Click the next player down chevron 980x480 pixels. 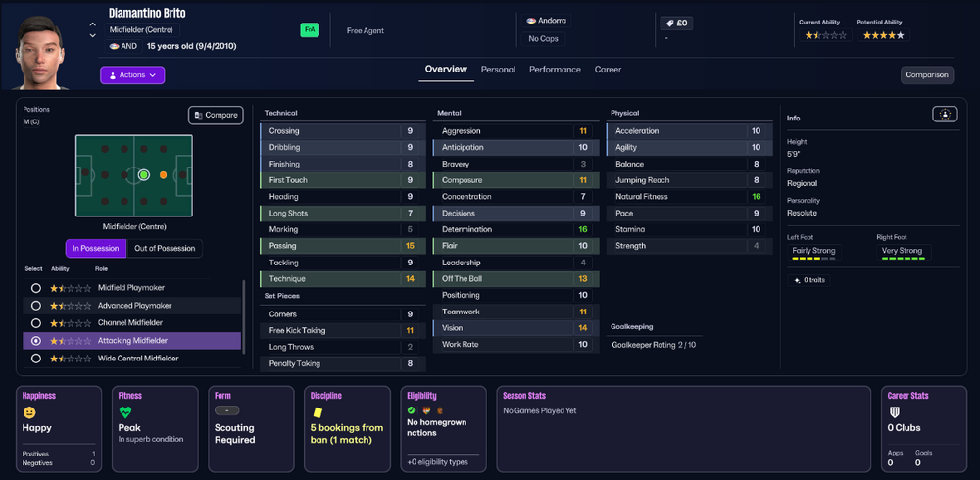(93, 35)
